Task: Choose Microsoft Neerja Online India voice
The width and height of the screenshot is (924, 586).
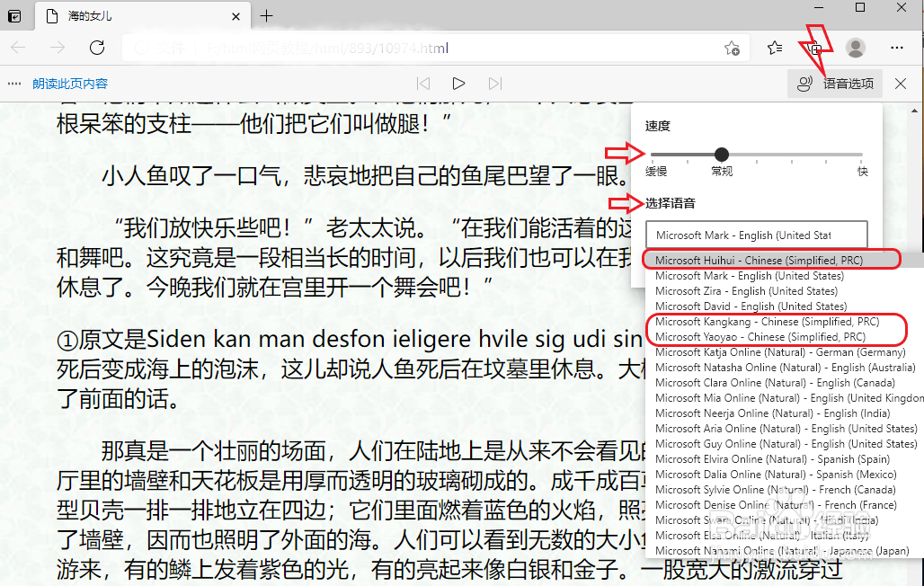Action: pyautogui.click(x=783, y=413)
